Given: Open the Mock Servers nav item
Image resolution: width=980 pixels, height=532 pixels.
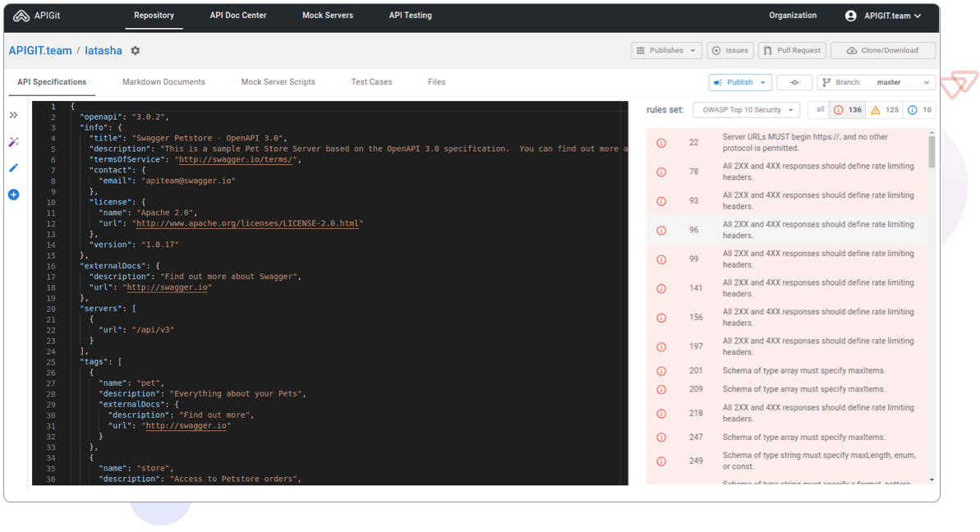Looking at the screenshot, I should [x=328, y=16].
